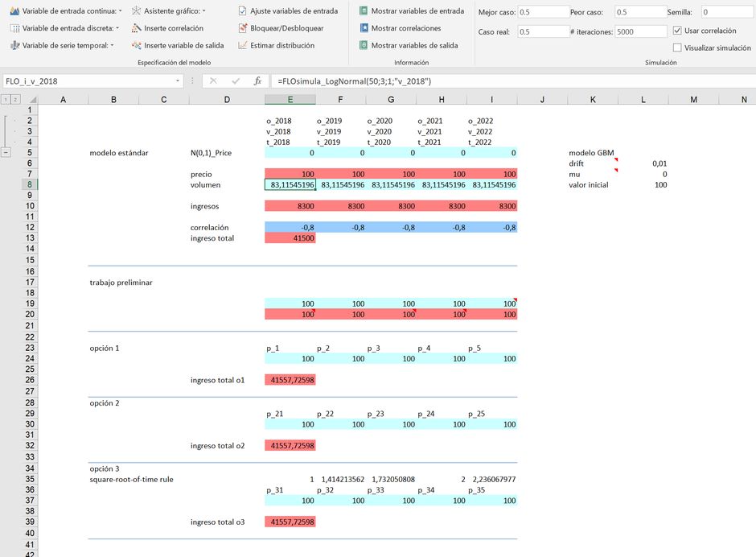The height and width of the screenshot is (557, 756).
Task: Toggle the Usar correlación checkbox
Action: [x=677, y=31]
